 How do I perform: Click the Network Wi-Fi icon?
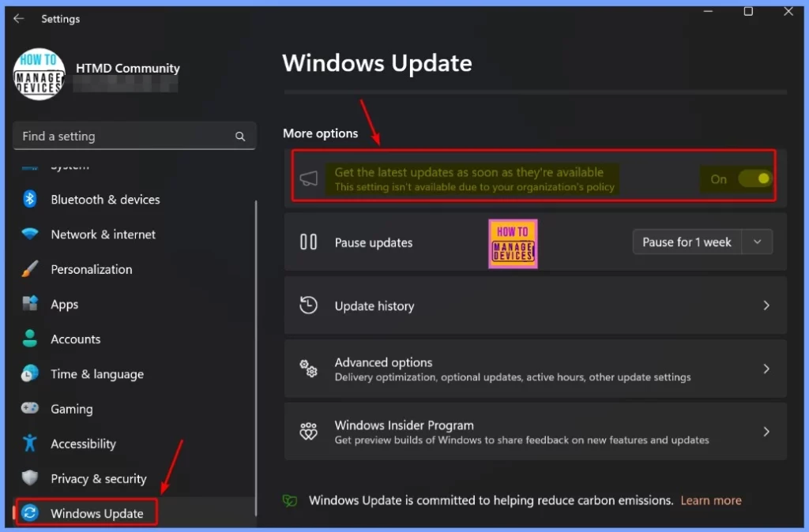(30, 234)
